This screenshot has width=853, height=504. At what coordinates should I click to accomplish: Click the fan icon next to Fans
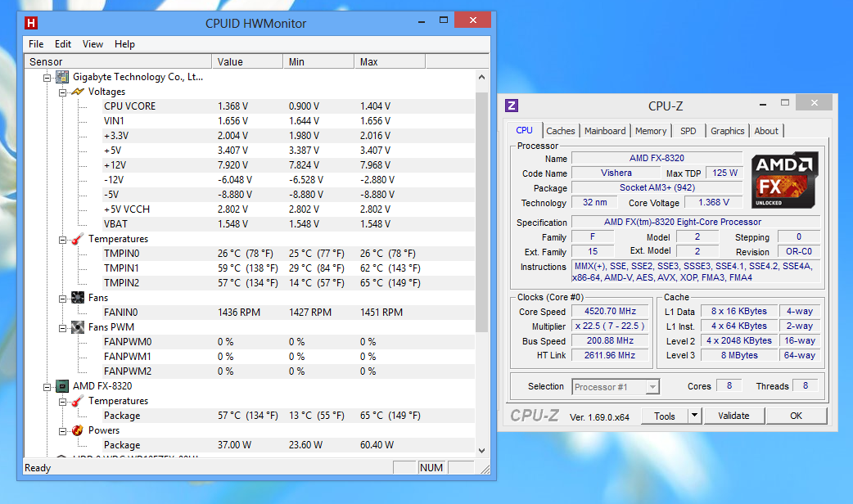(x=78, y=297)
